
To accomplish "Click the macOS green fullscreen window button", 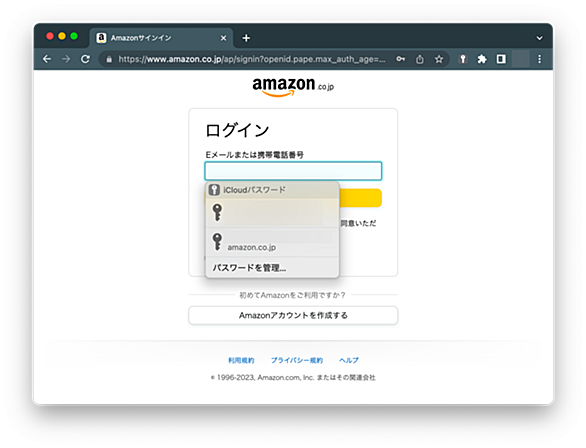I will click(x=74, y=36).
